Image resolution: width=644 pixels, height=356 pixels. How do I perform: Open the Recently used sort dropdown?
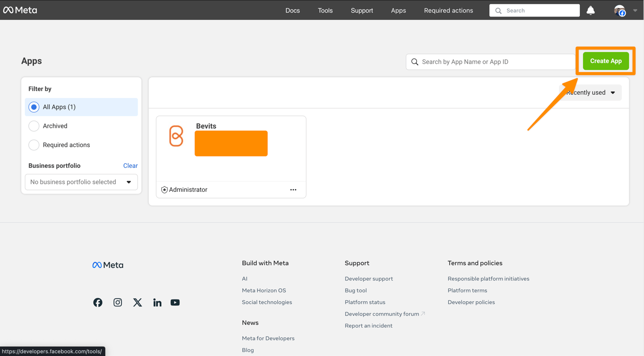pyautogui.click(x=591, y=92)
